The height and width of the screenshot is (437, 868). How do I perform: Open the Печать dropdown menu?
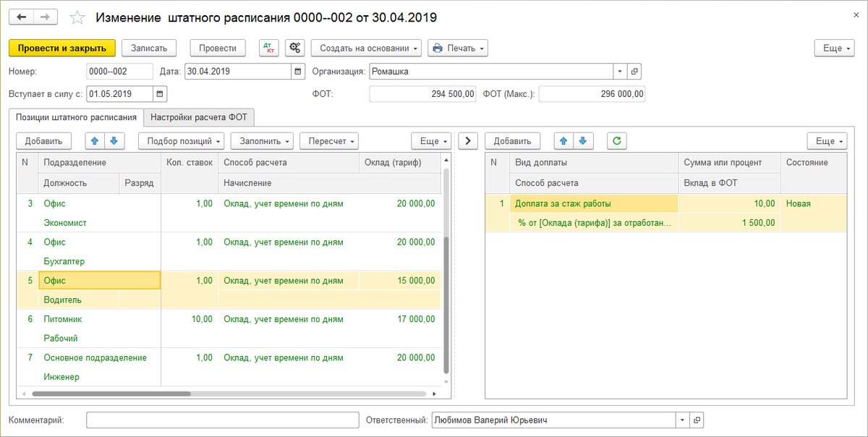pos(458,48)
